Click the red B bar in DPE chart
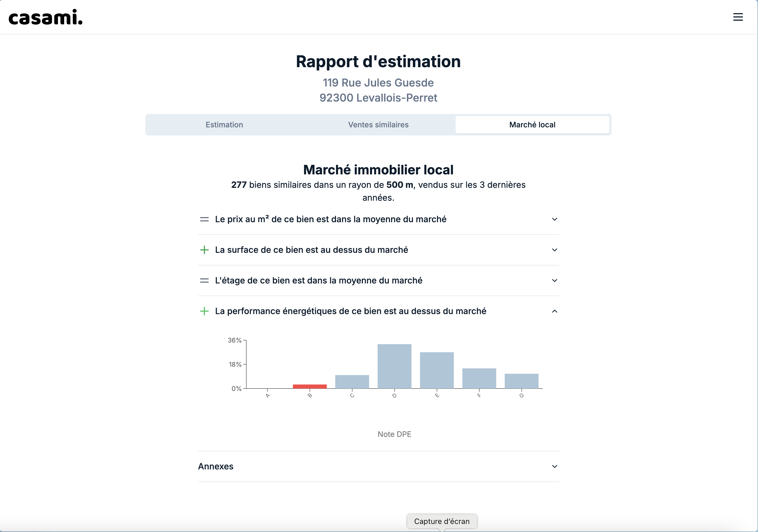758x532 pixels. pos(309,386)
